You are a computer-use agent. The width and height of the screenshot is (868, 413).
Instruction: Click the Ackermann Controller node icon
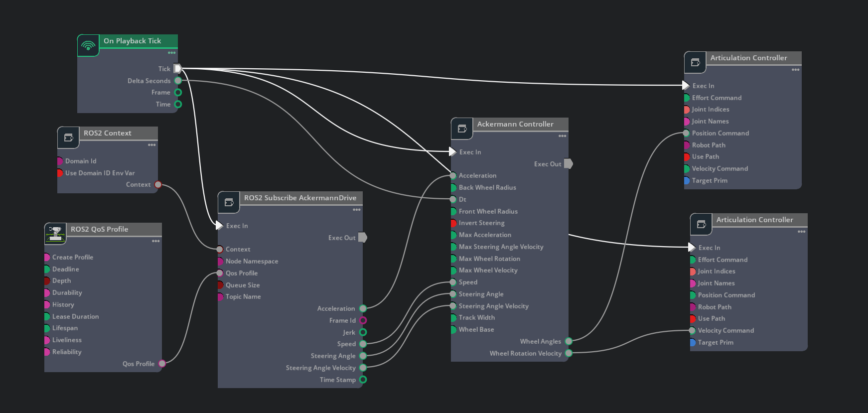pyautogui.click(x=462, y=129)
